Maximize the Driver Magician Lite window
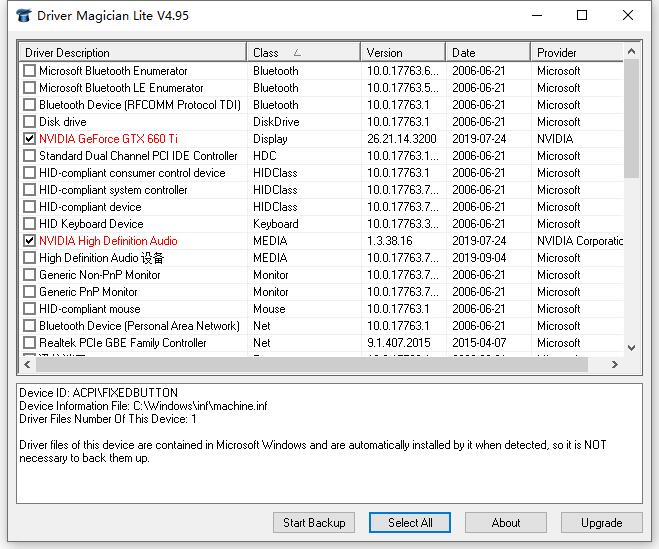Image resolution: width=659 pixels, height=549 pixels. pos(582,16)
